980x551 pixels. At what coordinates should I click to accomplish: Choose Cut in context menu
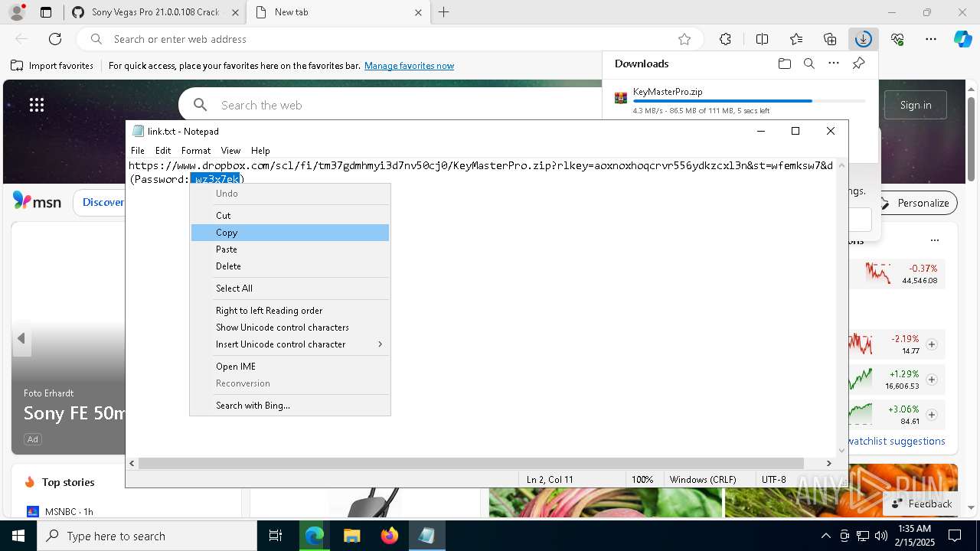[290, 216]
